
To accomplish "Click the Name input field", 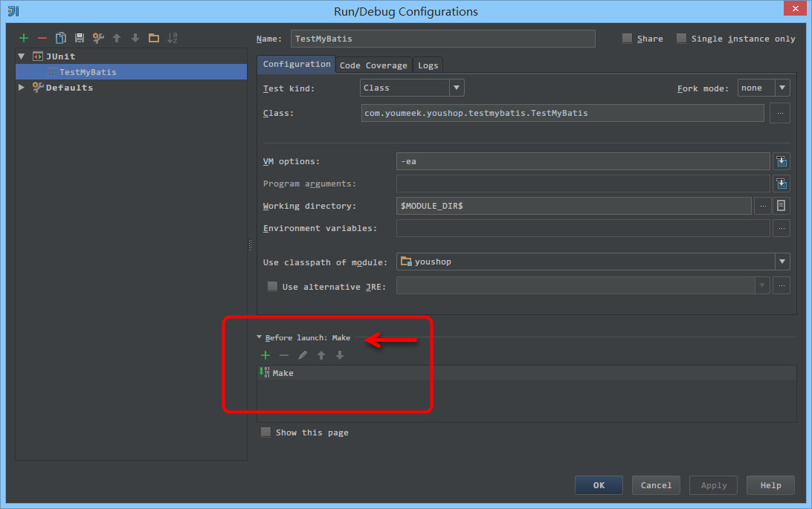I will [442, 38].
